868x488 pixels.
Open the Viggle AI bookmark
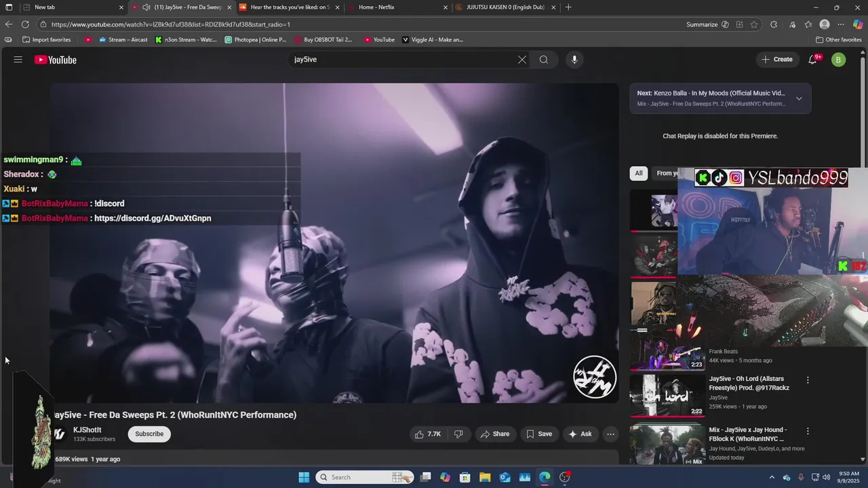433,40
